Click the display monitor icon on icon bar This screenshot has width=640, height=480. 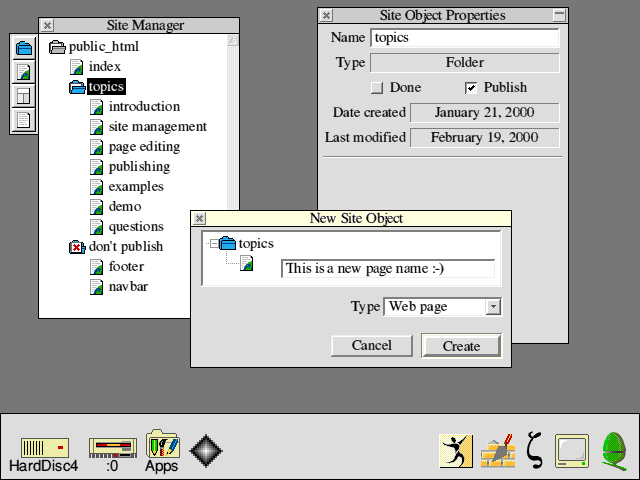[x=572, y=451]
